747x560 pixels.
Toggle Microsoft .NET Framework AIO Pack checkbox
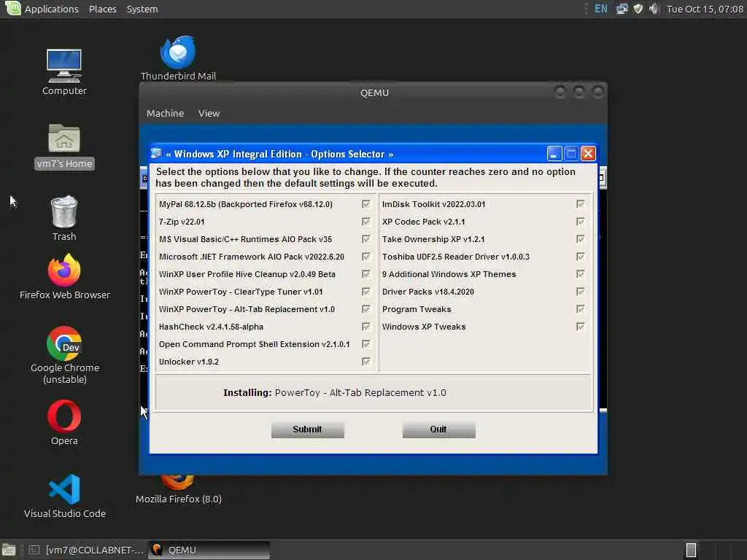point(366,257)
